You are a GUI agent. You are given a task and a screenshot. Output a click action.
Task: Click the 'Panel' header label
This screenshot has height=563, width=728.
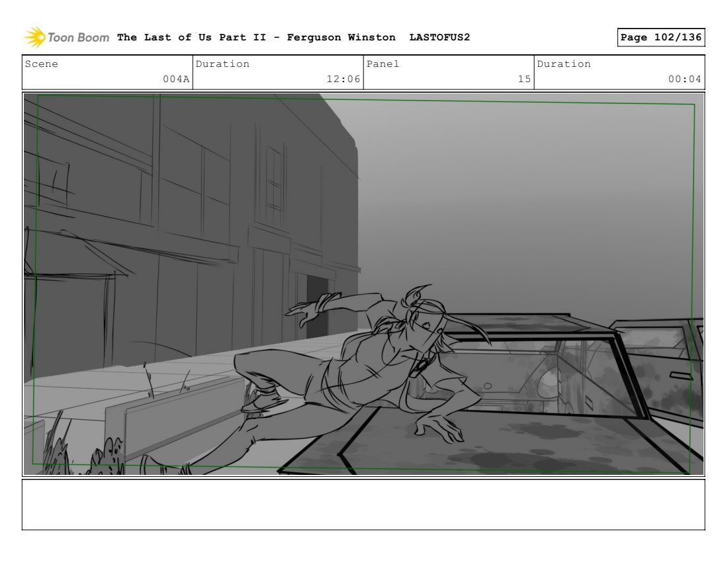pos(383,64)
